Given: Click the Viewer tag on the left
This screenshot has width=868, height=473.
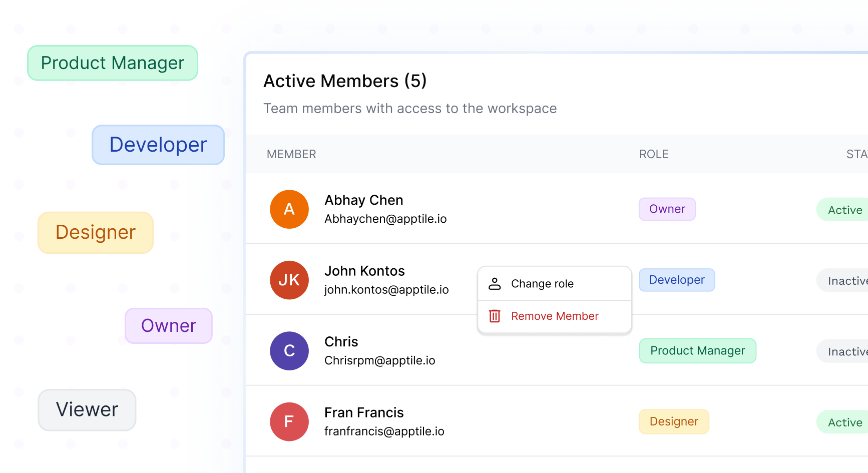Looking at the screenshot, I should coord(87,410).
